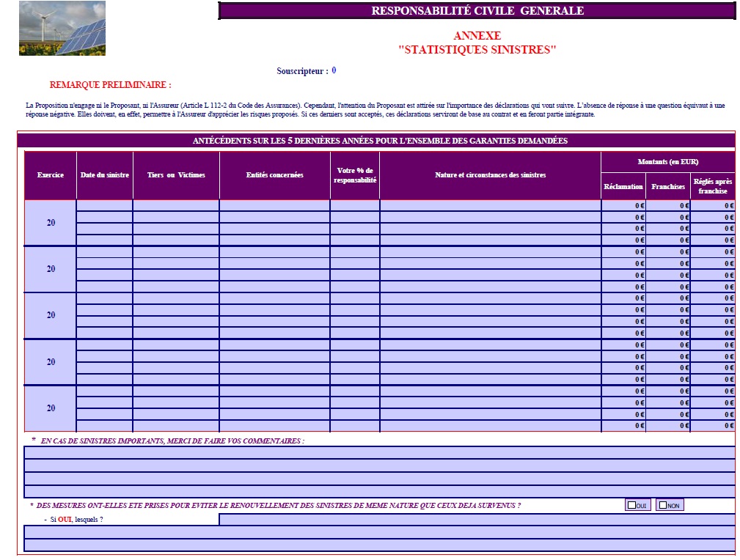Click the 'Tiers ou Victimes' column header
Screen dimensions: 740x560
176,175
